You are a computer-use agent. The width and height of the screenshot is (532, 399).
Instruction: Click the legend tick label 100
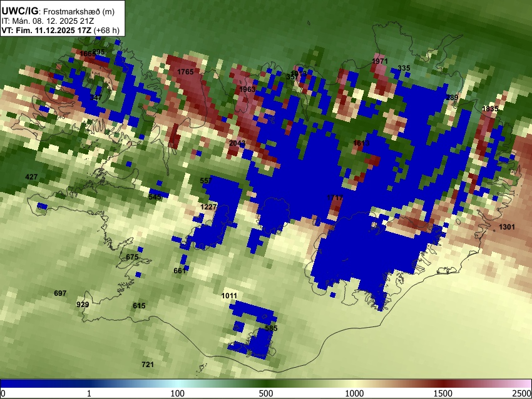[x=178, y=393]
